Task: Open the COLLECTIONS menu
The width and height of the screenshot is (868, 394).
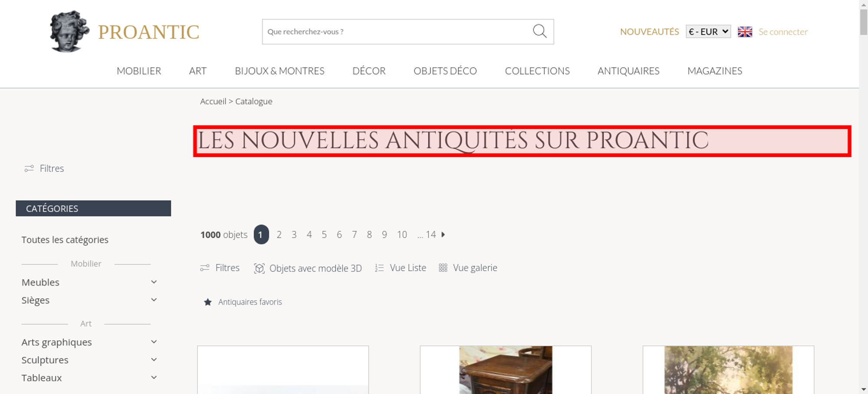Action: (x=537, y=71)
